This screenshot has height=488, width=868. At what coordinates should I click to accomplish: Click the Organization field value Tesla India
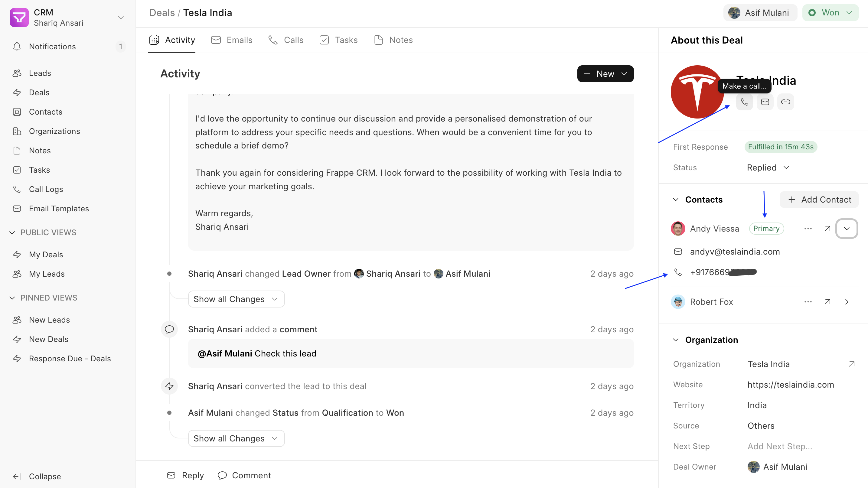coord(768,364)
